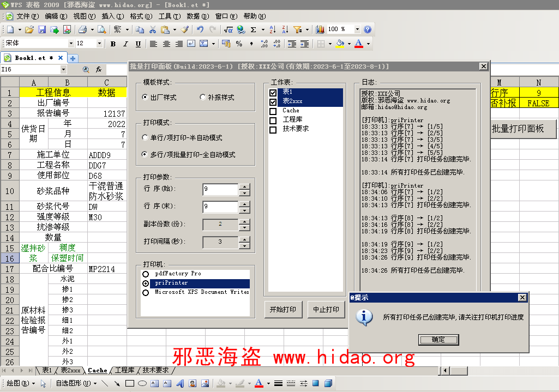Insert an AutoSum formula

253,29
